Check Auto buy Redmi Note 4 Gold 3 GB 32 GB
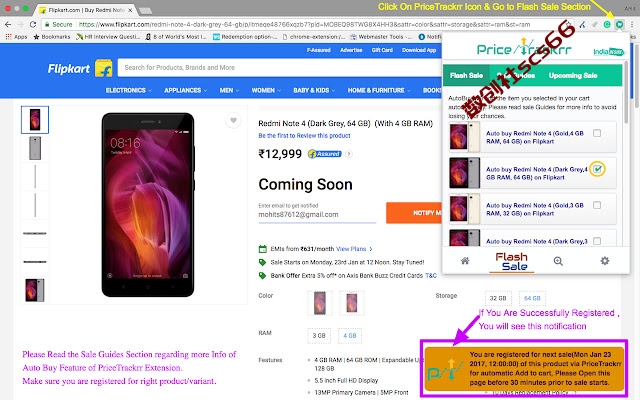Screen dimensions: 640x400 pos(597,205)
